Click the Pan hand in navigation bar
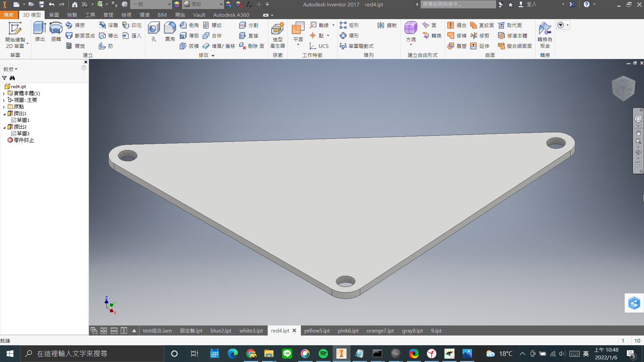This screenshot has height=362, width=644. (638, 133)
